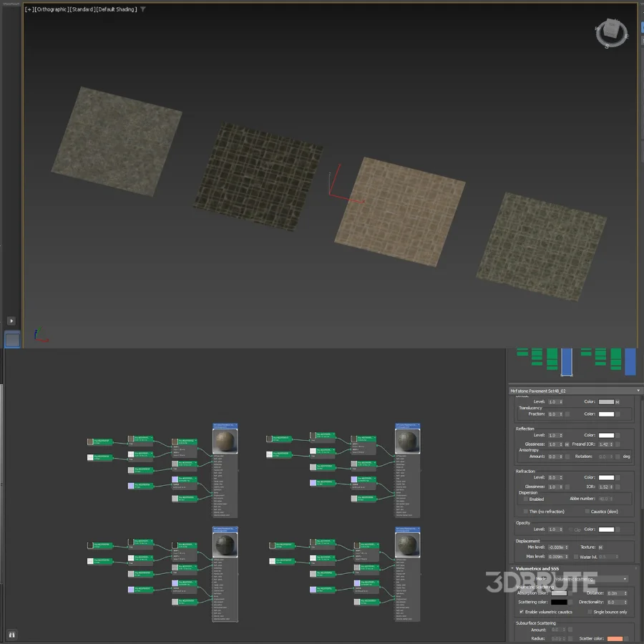Image resolution: width=644 pixels, height=644 pixels.
Task: Click the Opacity color map slot button
Action: (618, 530)
